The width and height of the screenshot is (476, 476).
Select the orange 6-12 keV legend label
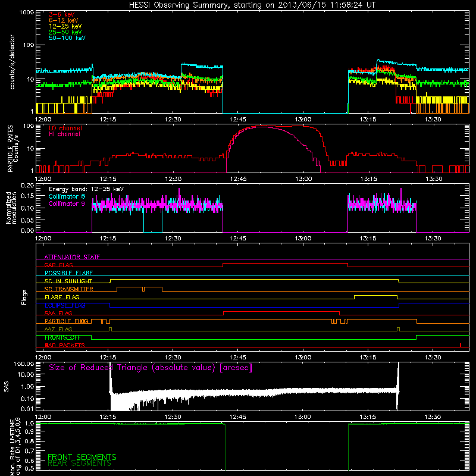click(x=64, y=20)
